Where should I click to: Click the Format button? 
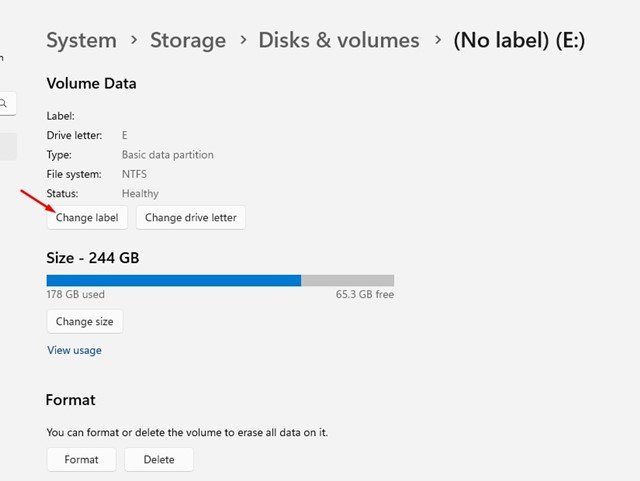pyautogui.click(x=81, y=460)
